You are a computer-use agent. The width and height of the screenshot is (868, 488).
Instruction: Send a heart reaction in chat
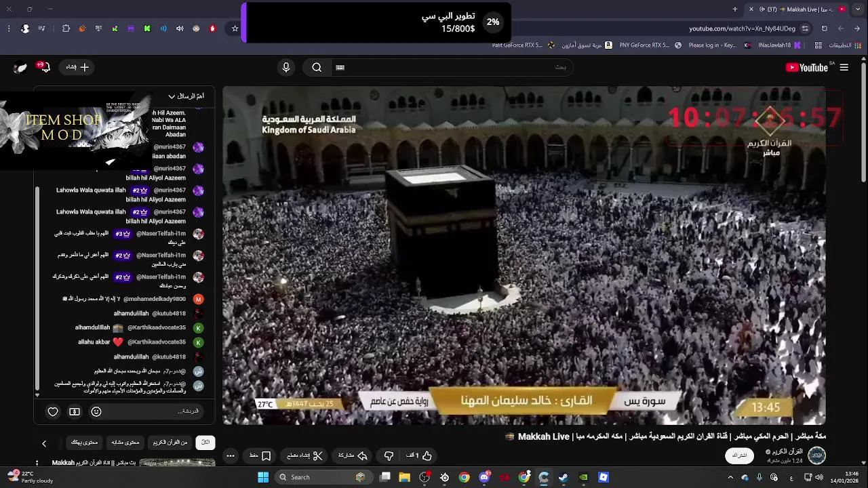point(53,411)
